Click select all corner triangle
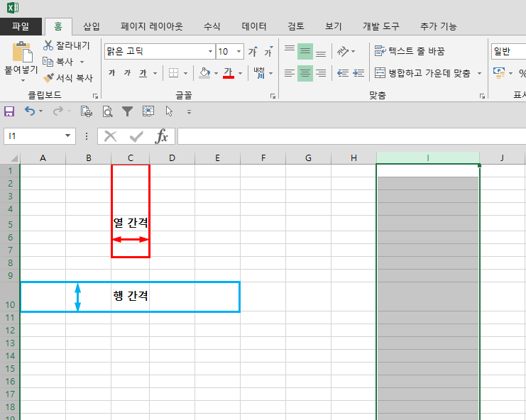 click(13, 158)
